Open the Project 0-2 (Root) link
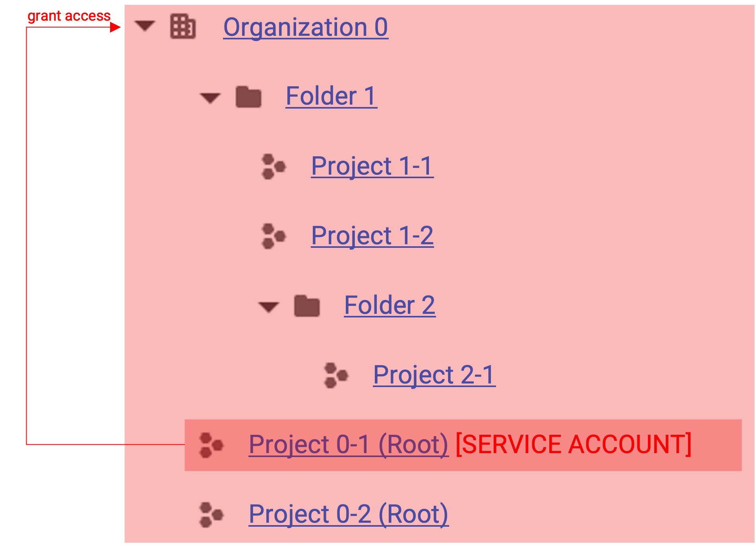 click(x=349, y=514)
